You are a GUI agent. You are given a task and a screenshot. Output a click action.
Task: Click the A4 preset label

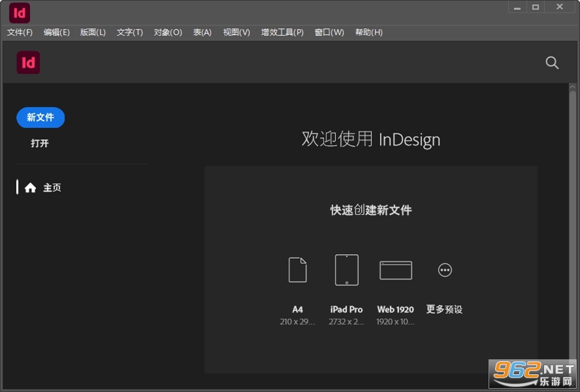[x=298, y=310]
